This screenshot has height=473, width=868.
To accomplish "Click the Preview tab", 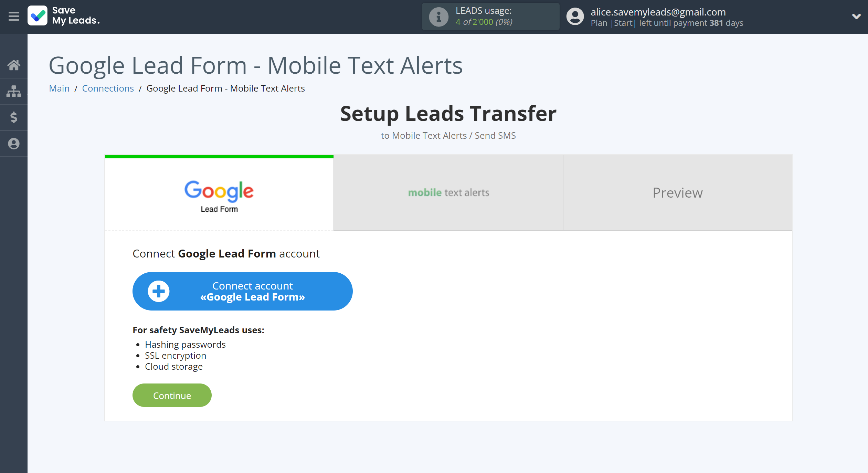I will point(678,192).
